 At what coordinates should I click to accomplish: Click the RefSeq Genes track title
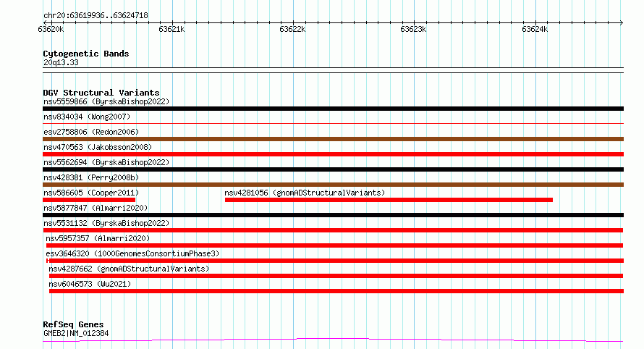point(73,324)
